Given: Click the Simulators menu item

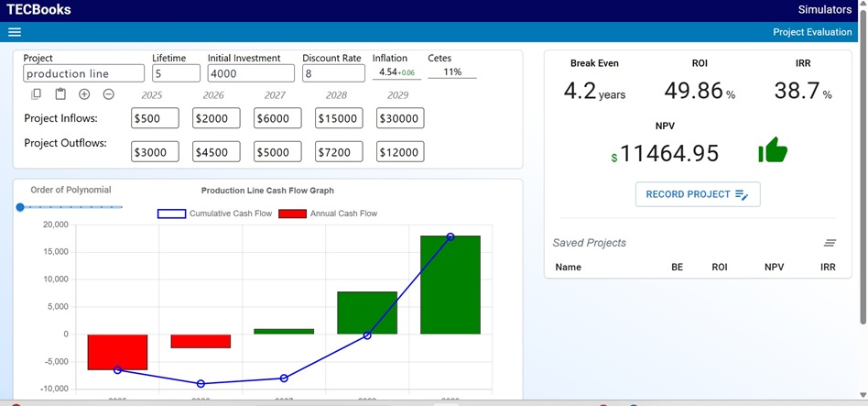Looking at the screenshot, I should click(824, 10).
